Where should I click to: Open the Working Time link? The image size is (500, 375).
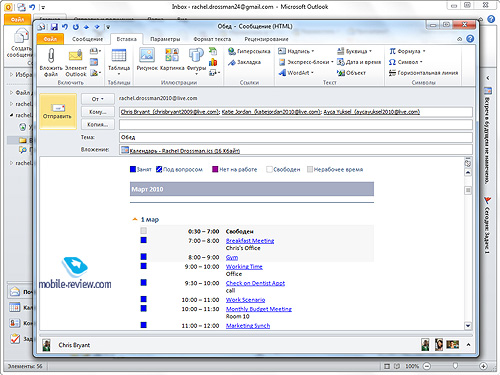click(244, 267)
